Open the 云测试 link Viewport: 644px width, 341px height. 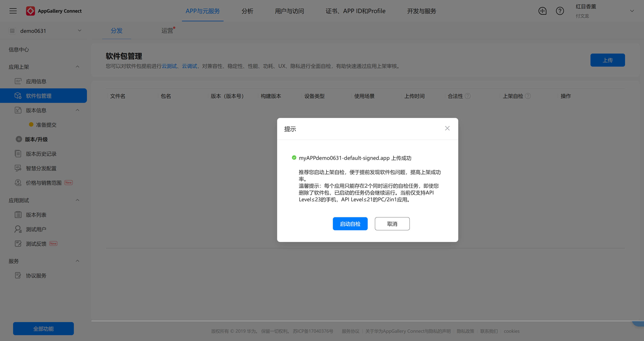pos(169,66)
